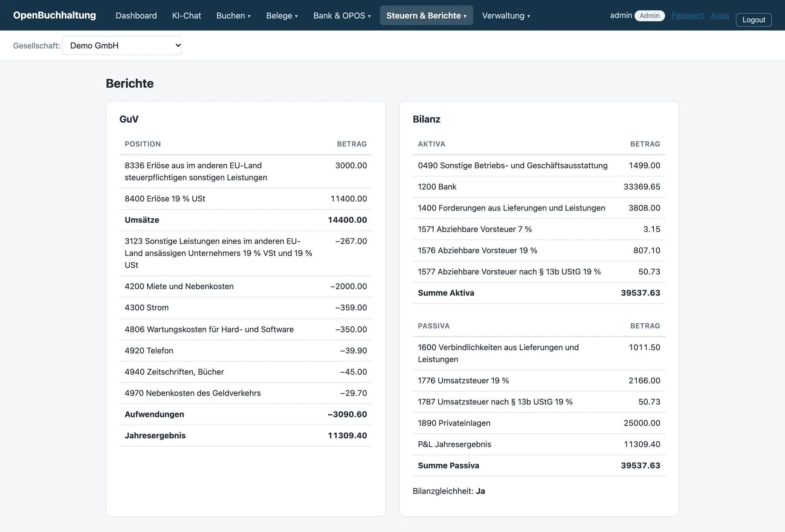Image resolution: width=785 pixels, height=532 pixels.
Task: Click the AKTIVA column header
Action: pos(431,144)
